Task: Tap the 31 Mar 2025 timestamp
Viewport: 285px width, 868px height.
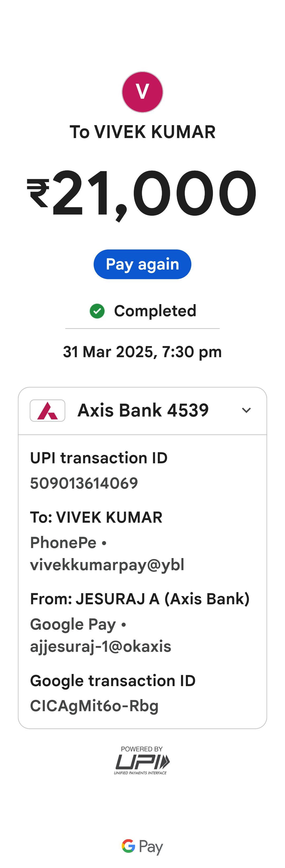Action: (x=142, y=352)
